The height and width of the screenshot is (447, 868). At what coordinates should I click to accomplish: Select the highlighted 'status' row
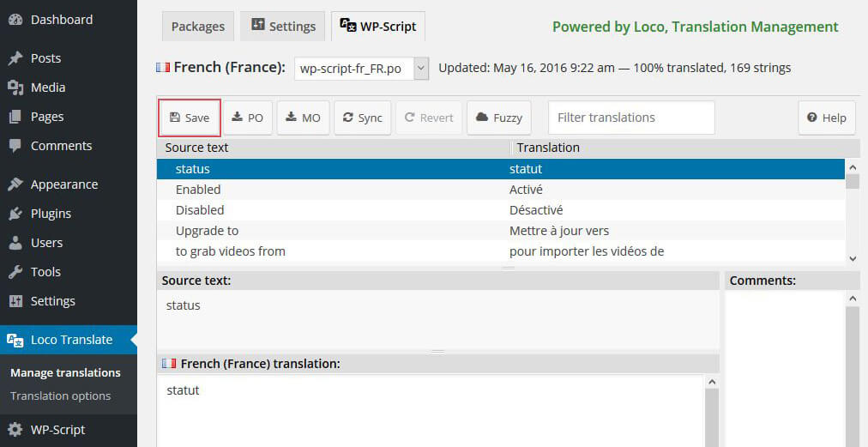[500, 169]
